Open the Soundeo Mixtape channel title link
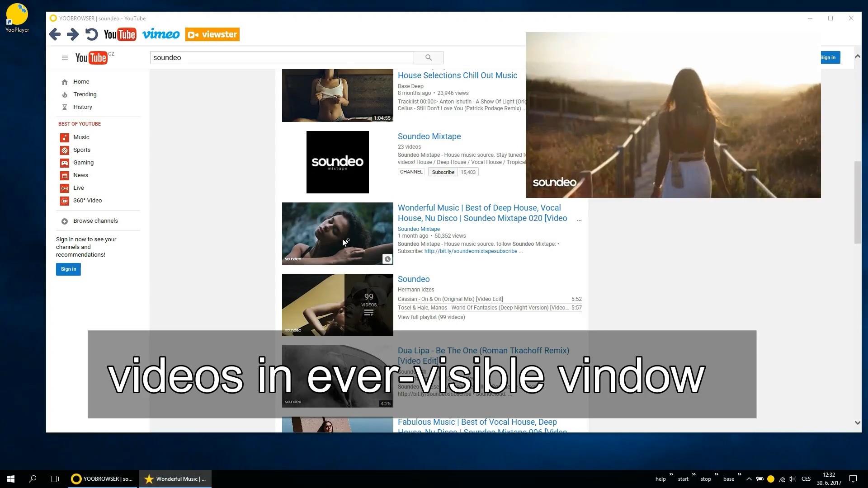 pos(429,136)
